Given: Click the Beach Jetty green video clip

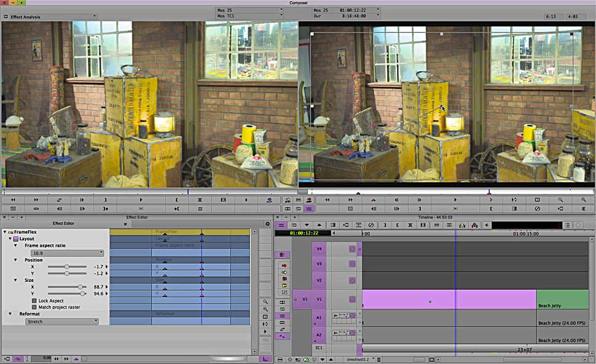Looking at the screenshot, I should pos(562,299).
